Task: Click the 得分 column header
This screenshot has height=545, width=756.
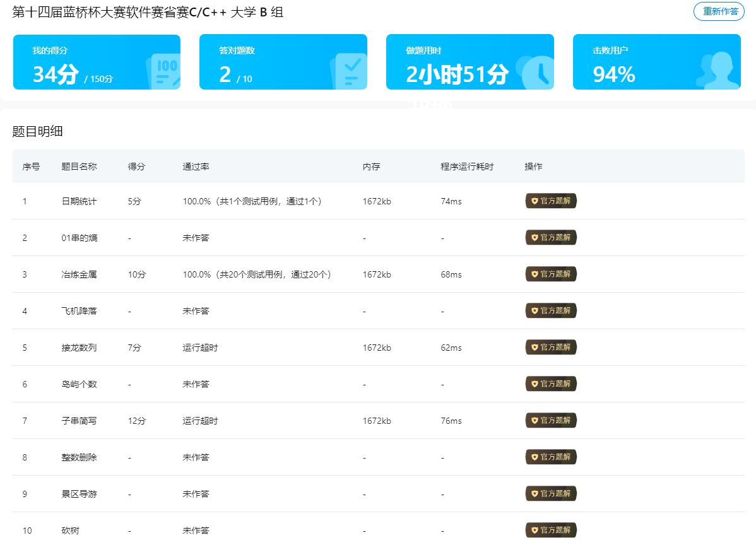Action: (136, 167)
